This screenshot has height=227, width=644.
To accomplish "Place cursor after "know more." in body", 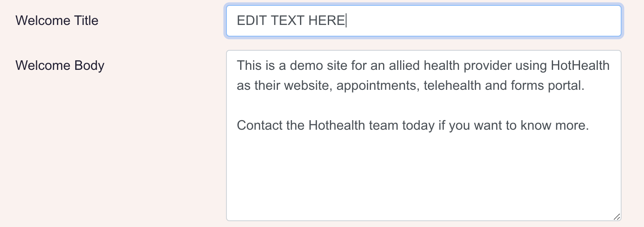I will point(590,126).
